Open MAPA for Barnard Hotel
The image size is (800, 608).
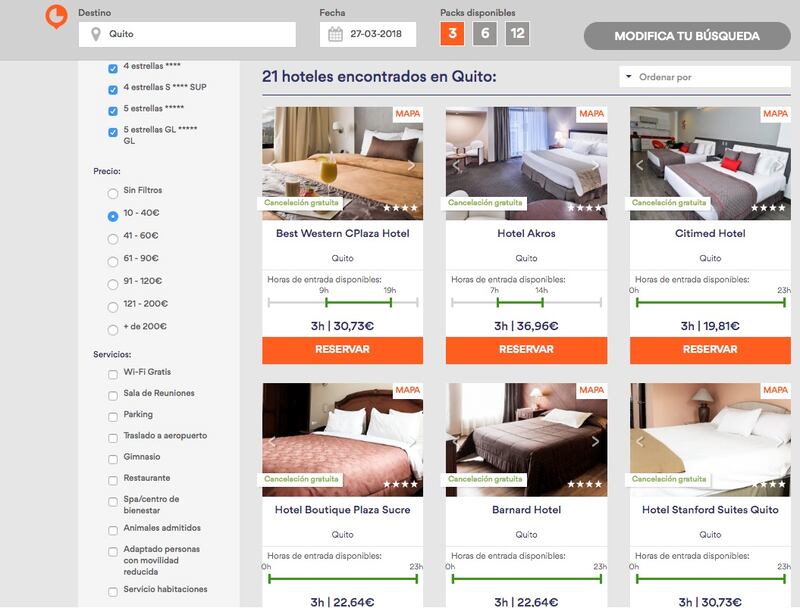click(592, 390)
